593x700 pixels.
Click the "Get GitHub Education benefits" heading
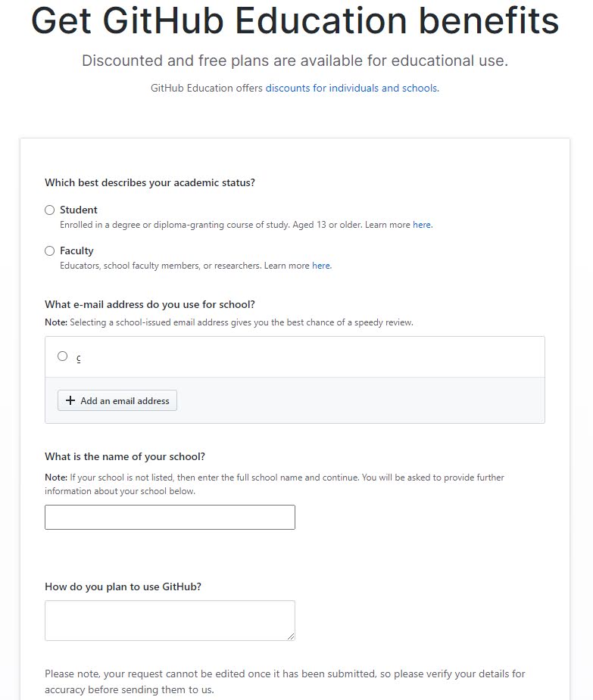[x=295, y=22]
